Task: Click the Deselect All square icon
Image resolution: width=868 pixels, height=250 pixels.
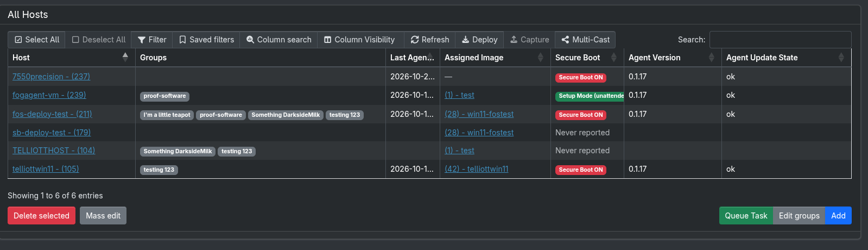Action: [x=75, y=40]
